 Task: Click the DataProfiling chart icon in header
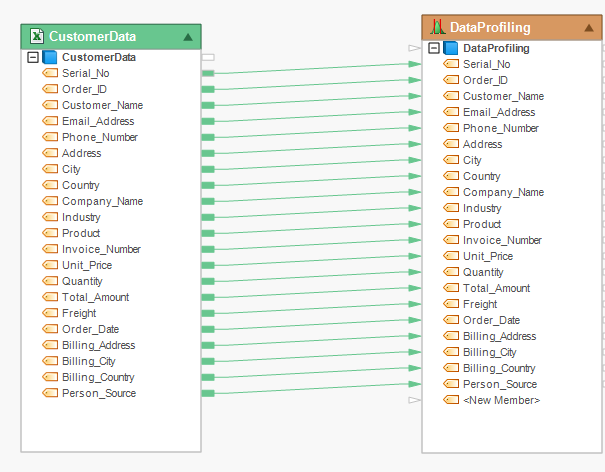click(437, 27)
